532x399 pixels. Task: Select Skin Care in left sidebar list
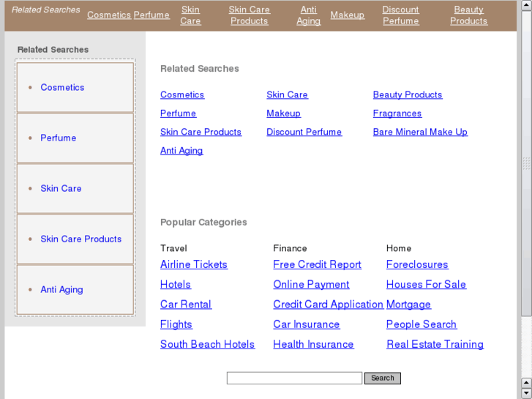point(61,188)
